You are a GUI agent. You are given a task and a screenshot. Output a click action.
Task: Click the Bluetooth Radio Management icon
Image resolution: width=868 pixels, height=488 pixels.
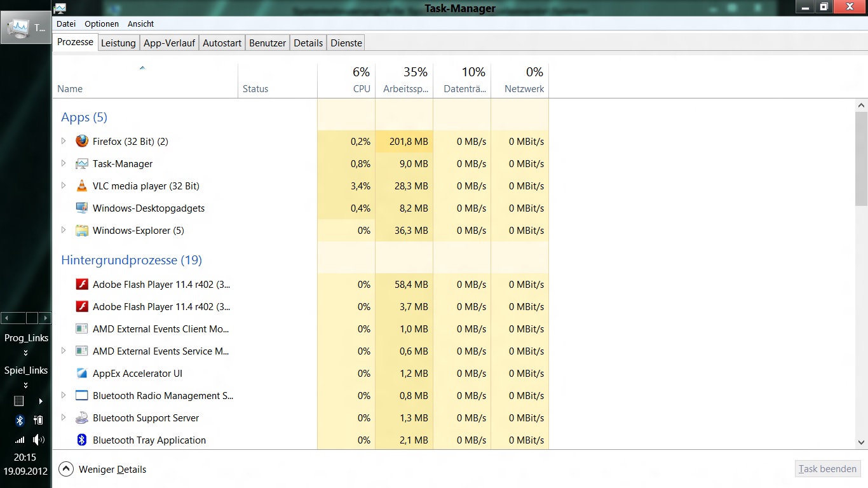[82, 395]
